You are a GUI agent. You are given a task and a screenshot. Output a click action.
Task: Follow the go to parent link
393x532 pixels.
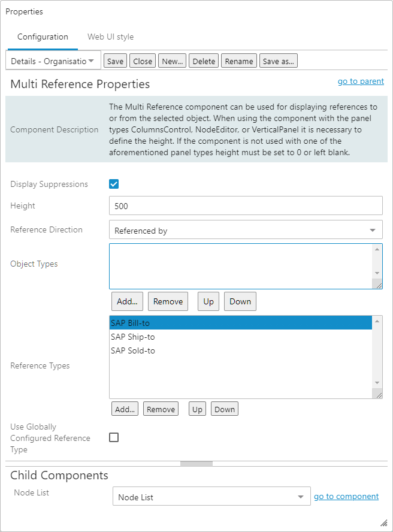[x=361, y=81]
